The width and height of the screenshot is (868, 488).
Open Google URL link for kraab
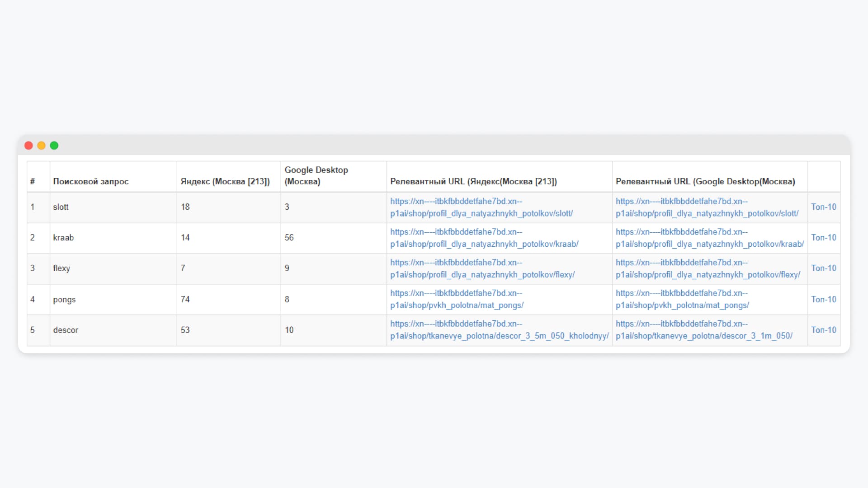pos(710,238)
